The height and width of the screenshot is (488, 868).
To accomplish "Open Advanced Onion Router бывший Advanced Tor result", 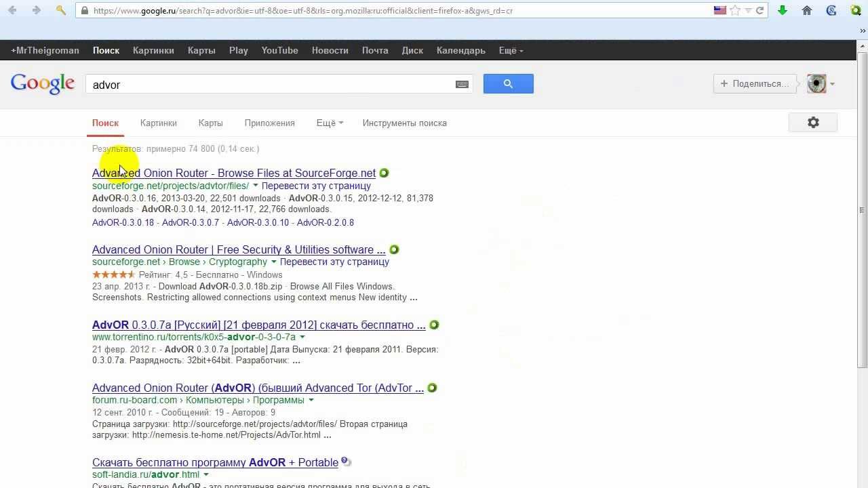I will click(x=258, y=388).
